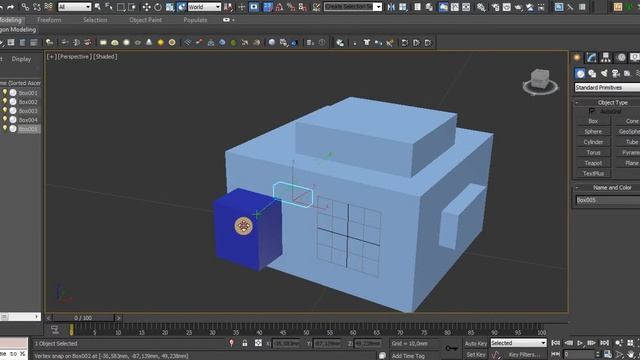The height and width of the screenshot is (360, 640).
Task: Toggle Auto Key animation mode
Action: click(476, 343)
